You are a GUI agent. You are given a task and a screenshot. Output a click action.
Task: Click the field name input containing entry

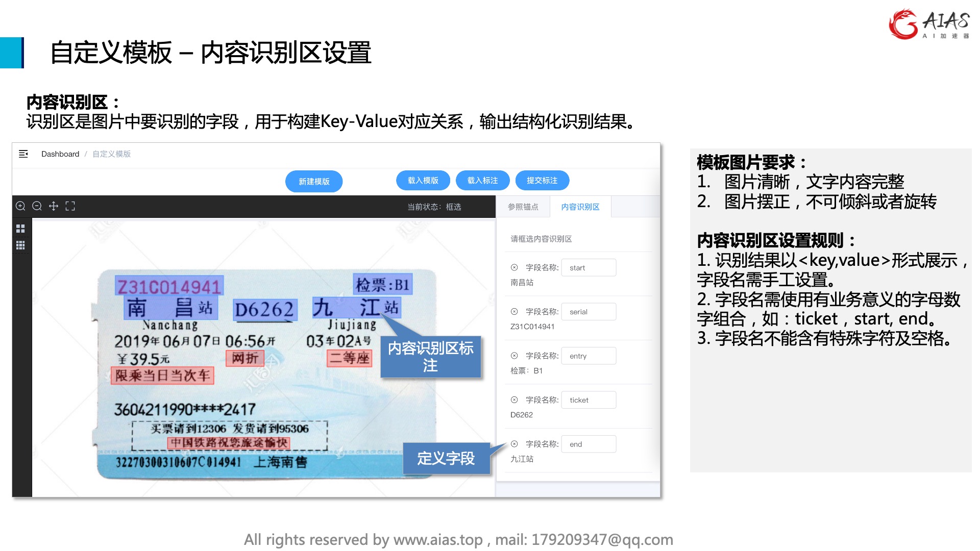pos(589,356)
